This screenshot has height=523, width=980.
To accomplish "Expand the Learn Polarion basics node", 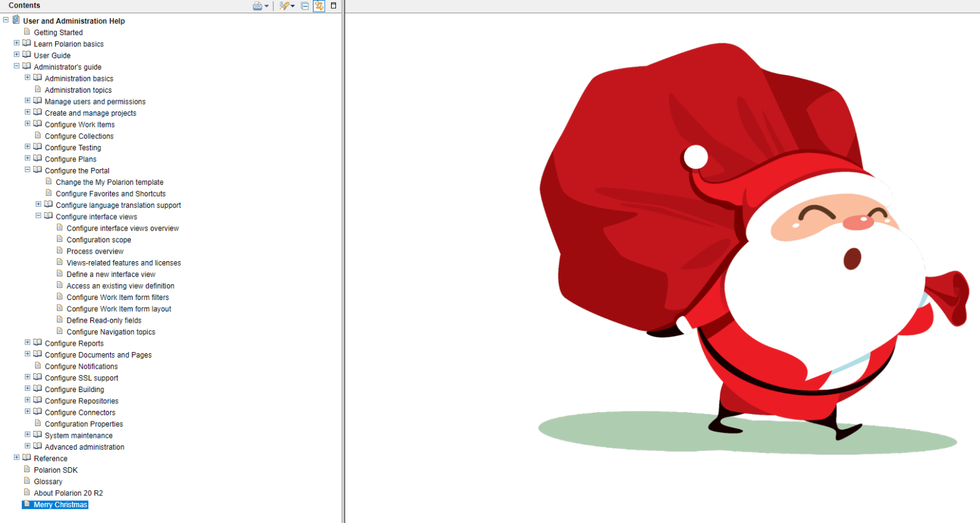I will [x=17, y=43].
